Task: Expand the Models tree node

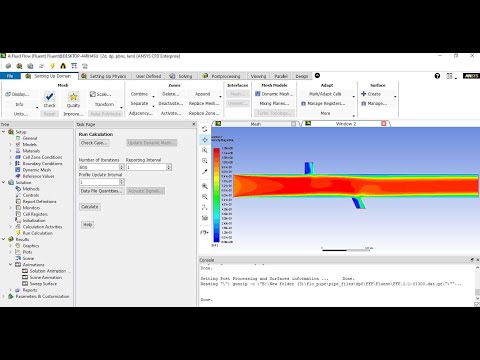Action: [10, 145]
